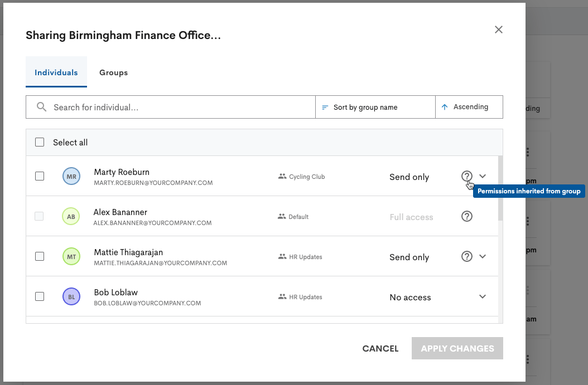Click the Cancel button
The width and height of the screenshot is (588, 385).
[x=380, y=348]
